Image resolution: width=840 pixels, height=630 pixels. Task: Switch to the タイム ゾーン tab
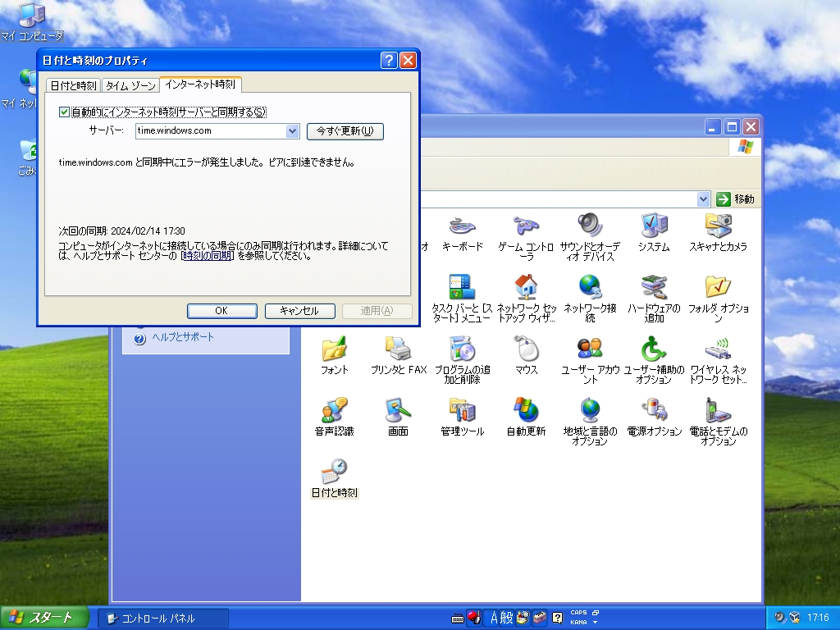click(130, 85)
